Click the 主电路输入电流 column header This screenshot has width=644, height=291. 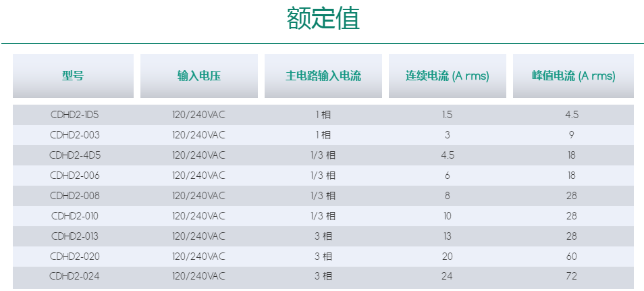(323, 76)
